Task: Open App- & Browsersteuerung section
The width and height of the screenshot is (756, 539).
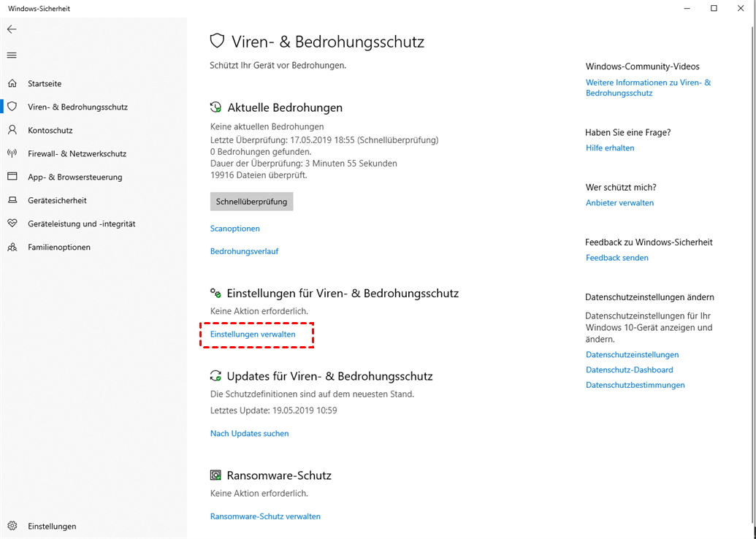Action: click(75, 177)
